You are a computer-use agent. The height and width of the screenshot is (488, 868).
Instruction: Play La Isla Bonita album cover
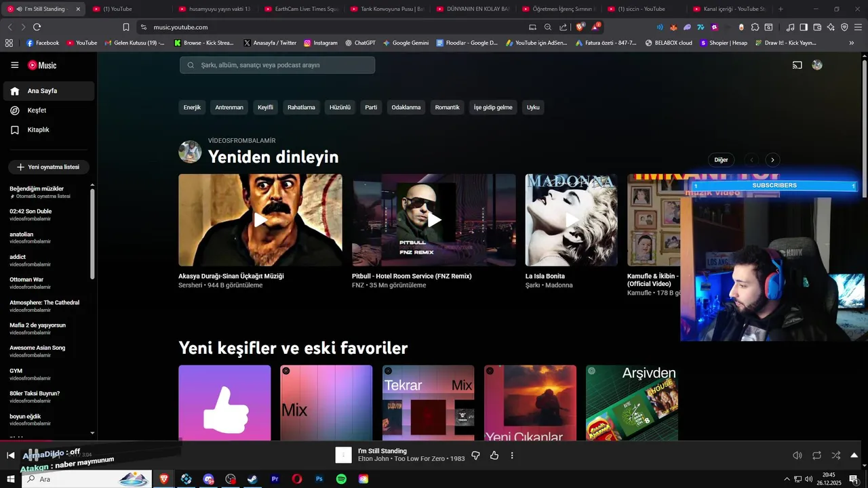[572, 220]
